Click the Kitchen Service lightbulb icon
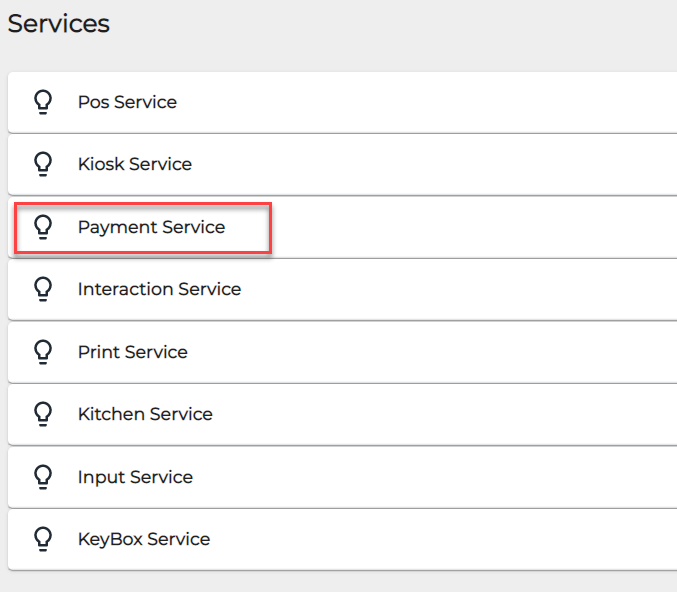This screenshot has height=592, width=677. pos(43,414)
